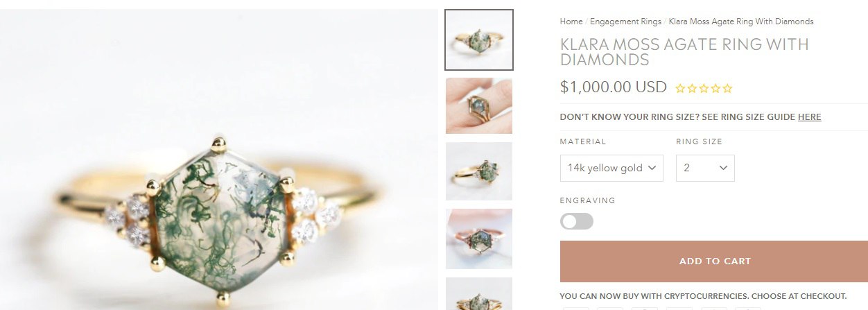Select the third thumbnail with angled ring view

pos(479,171)
